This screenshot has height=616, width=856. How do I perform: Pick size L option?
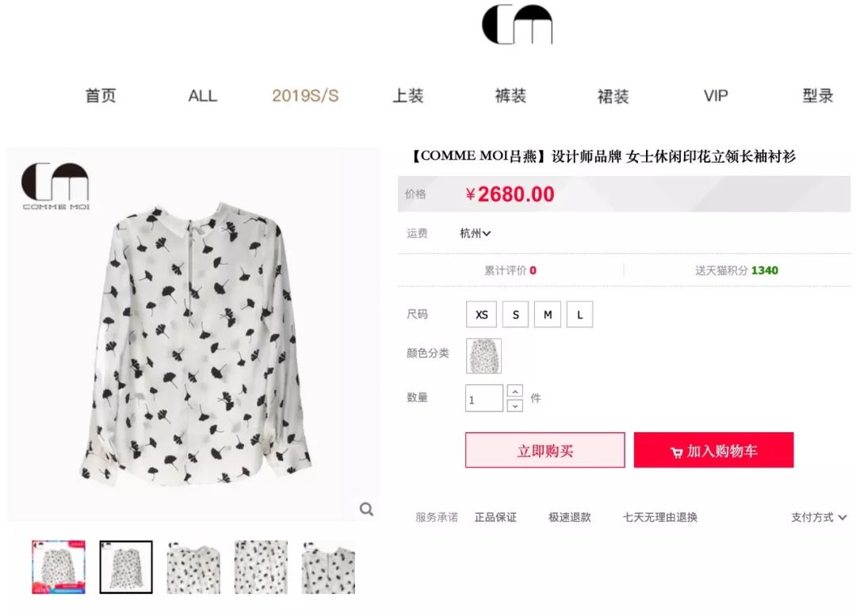(x=579, y=315)
